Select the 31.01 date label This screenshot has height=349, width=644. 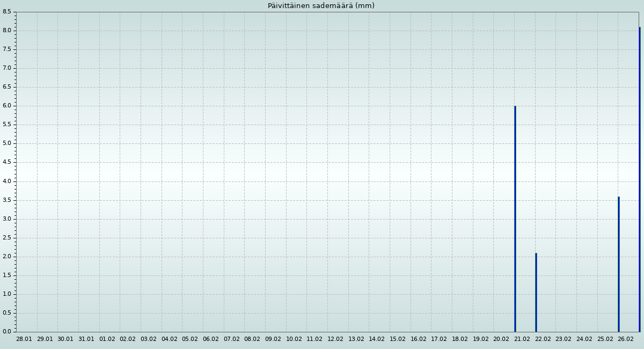coord(86,339)
